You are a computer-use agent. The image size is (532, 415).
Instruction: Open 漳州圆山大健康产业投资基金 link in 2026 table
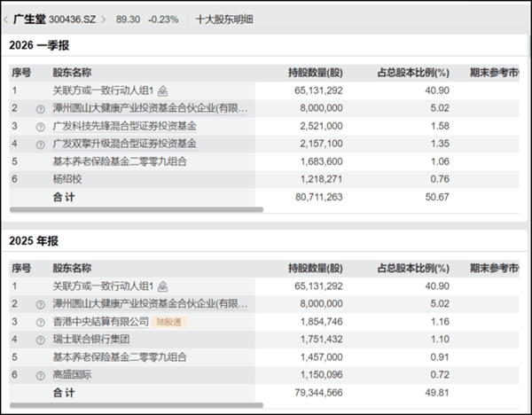coord(150,108)
